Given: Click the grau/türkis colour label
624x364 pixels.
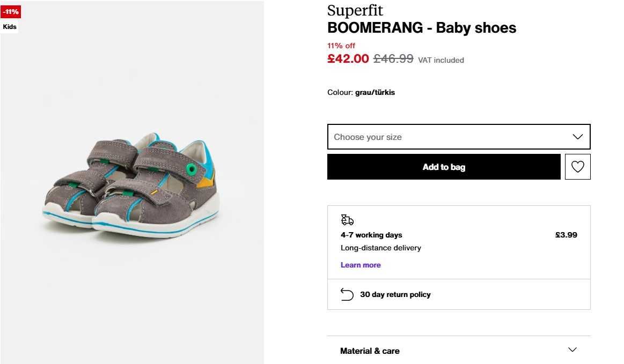Looking at the screenshot, I should tap(375, 92).
